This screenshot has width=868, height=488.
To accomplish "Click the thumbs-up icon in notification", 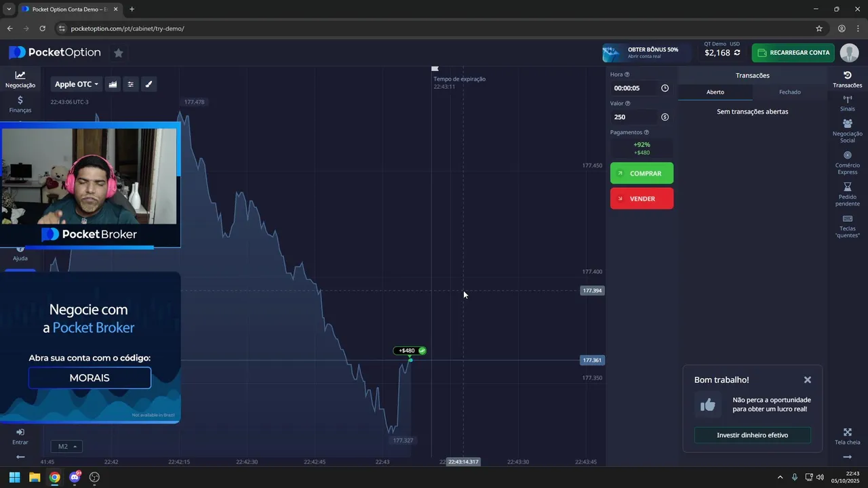I will click(x=707, y=405).
